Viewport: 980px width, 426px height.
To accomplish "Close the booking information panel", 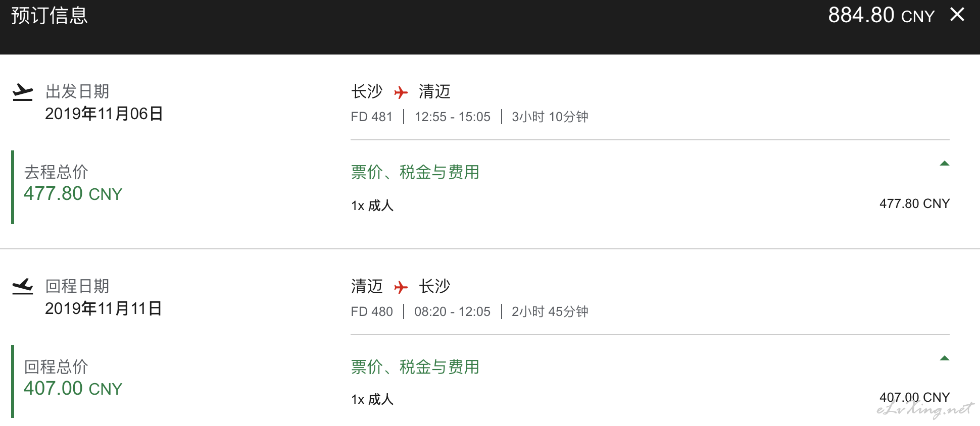I will tap(957, 14).
